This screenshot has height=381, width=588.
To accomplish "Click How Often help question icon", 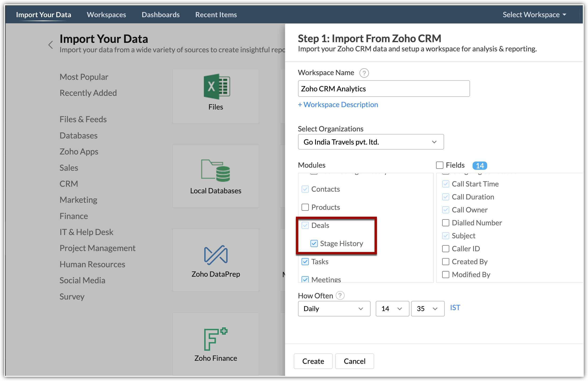I will [340, 295].
